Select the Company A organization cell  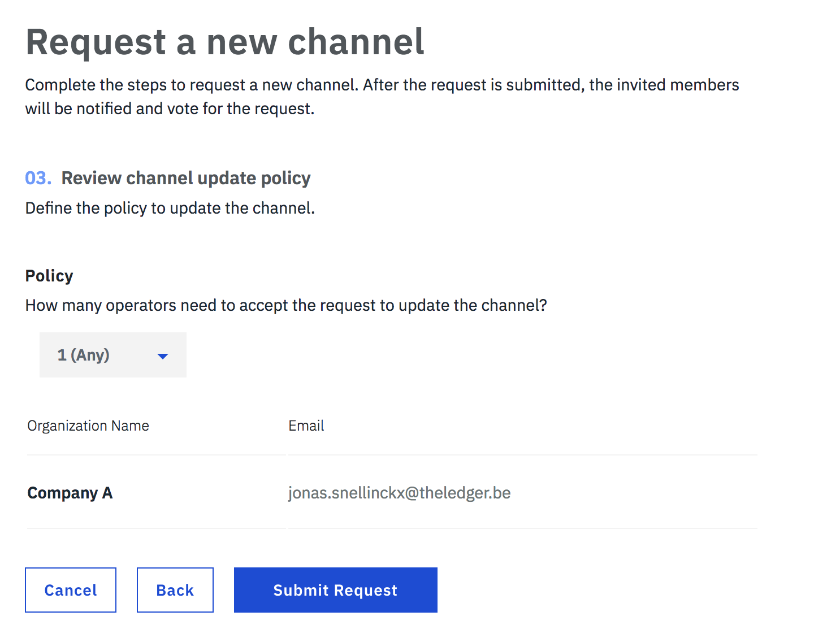tap(70, 493)
